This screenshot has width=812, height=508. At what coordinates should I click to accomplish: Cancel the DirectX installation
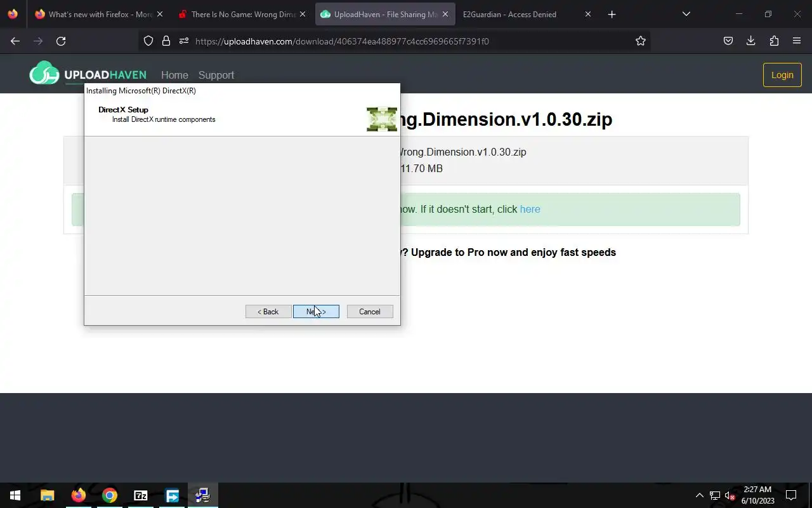370,312
